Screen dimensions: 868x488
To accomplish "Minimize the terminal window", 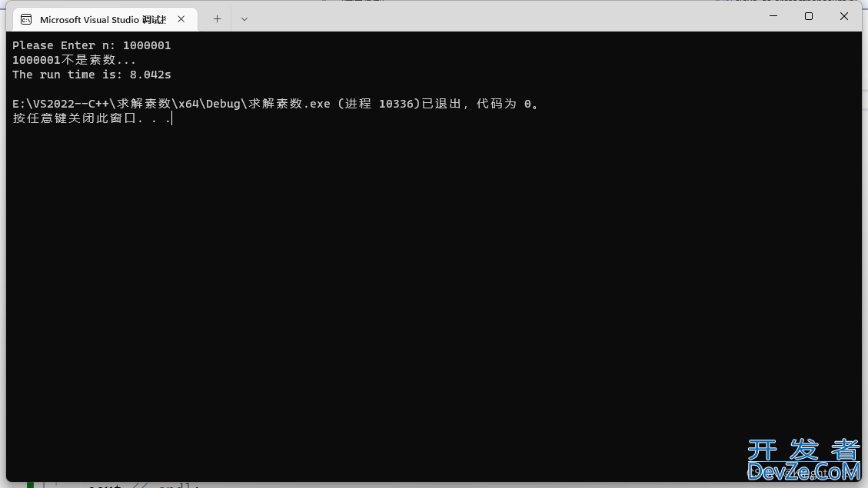I will [773, 16].
